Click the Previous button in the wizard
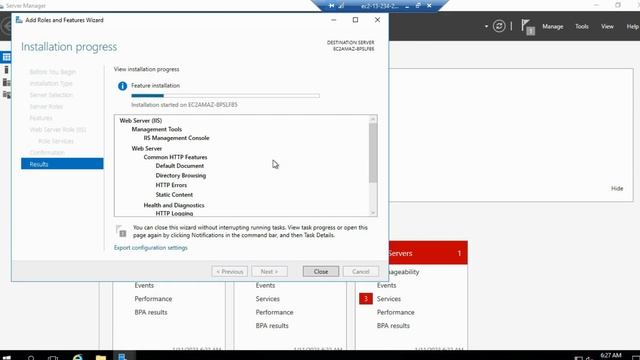640x360 pixels. tap(229, 271)
